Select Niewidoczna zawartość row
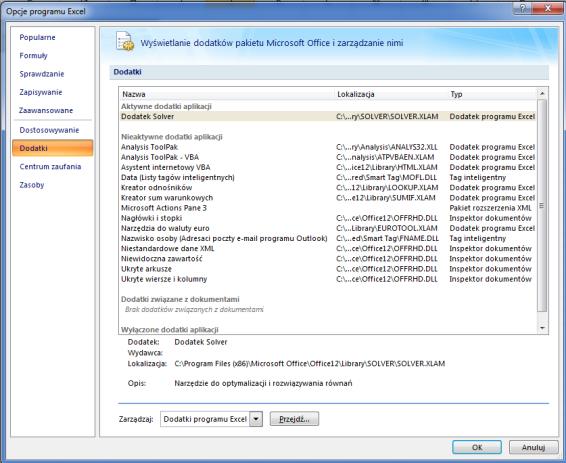This screenshot has width=566, height=463. pos(328,259)
